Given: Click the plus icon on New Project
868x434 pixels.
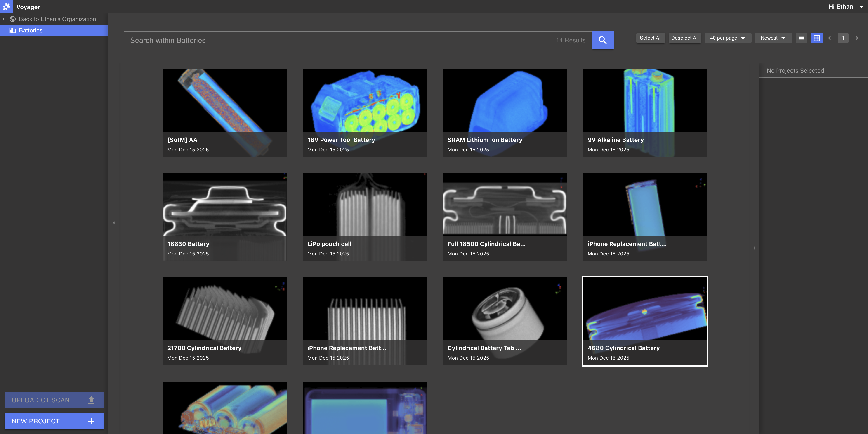Looking at the screenshot, I should point(91,421).
